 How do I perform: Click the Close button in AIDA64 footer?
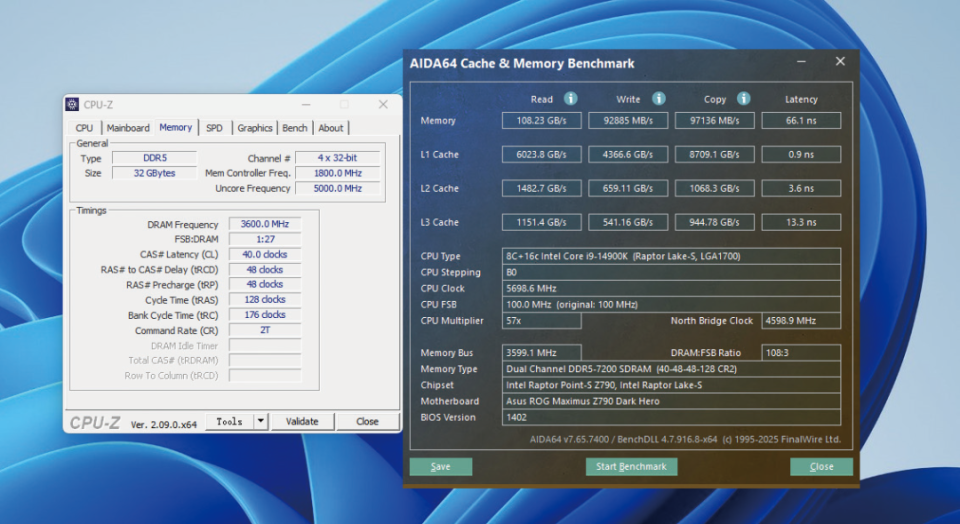821,466
